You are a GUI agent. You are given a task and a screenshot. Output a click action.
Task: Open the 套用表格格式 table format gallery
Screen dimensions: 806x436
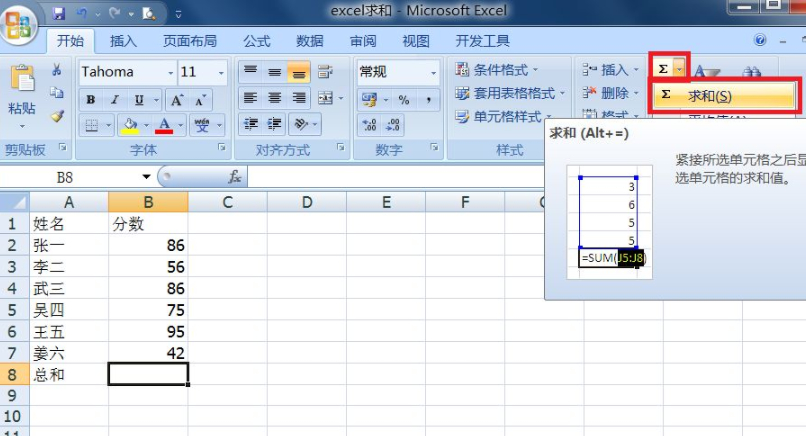coord(509,93)
